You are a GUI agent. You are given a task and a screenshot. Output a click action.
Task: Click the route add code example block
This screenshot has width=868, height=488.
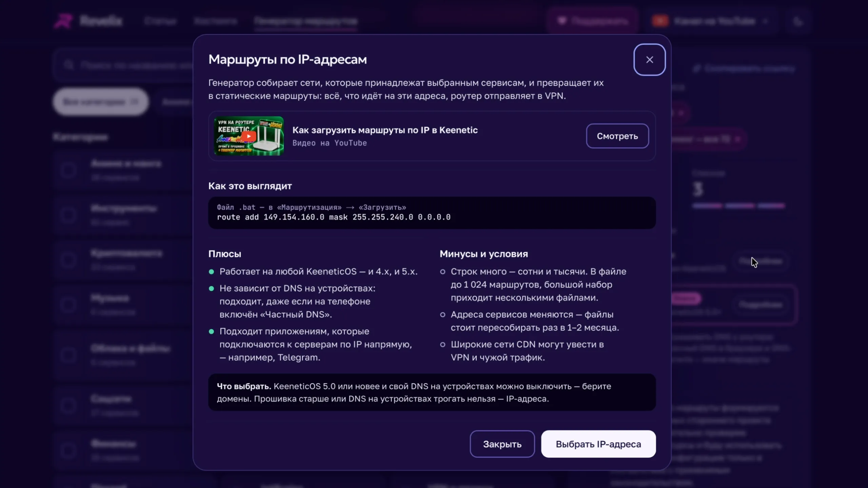tap(432, 212)
